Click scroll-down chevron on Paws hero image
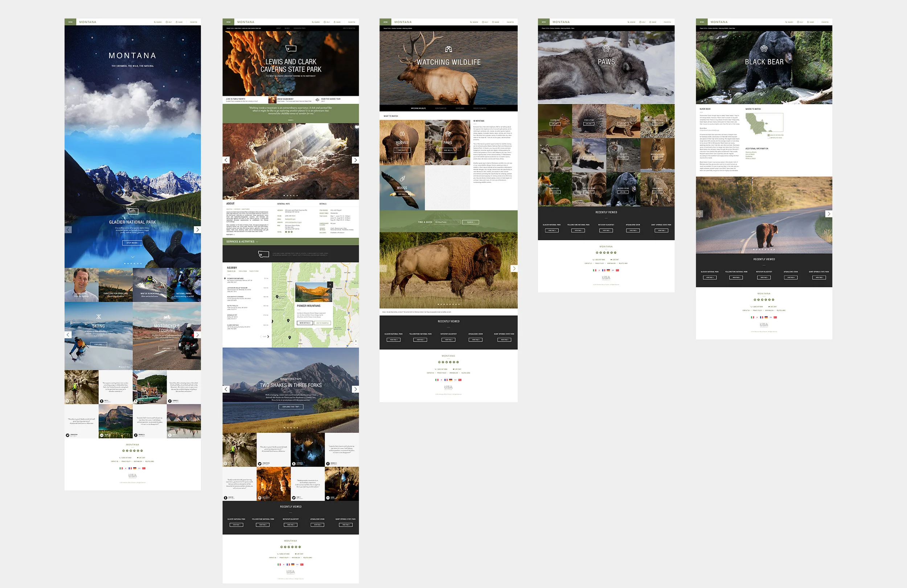The height and width of the screenshot is (588, 907). tap(606, 92)
